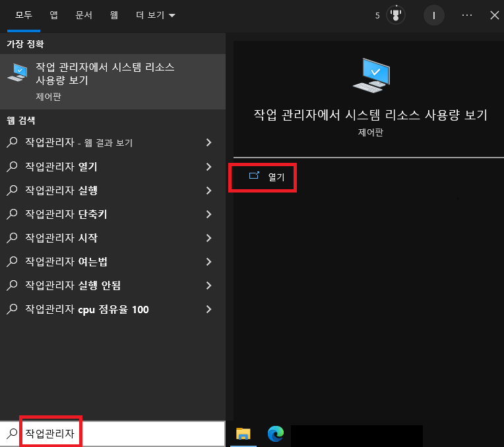The height and width of the screenshot is (447, 504).
Task: Click search icon beside 작업관리자 여는법
Action: (12, 262)
